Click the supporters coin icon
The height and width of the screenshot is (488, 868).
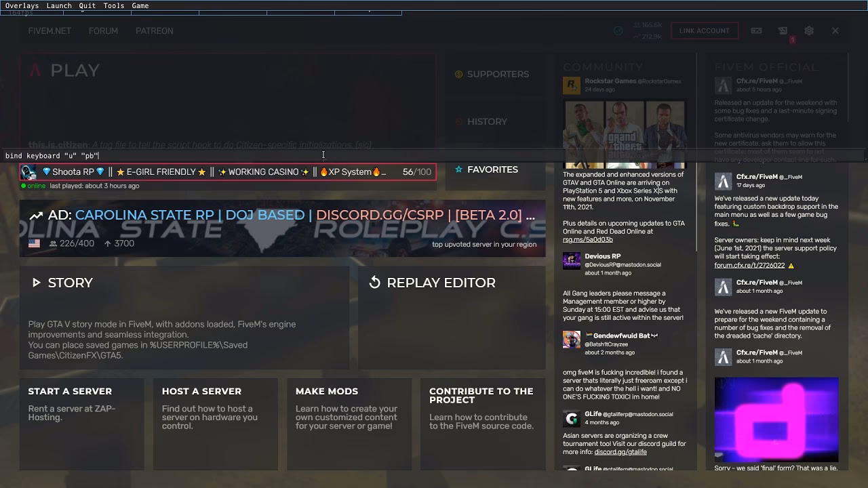click(459, 74)
